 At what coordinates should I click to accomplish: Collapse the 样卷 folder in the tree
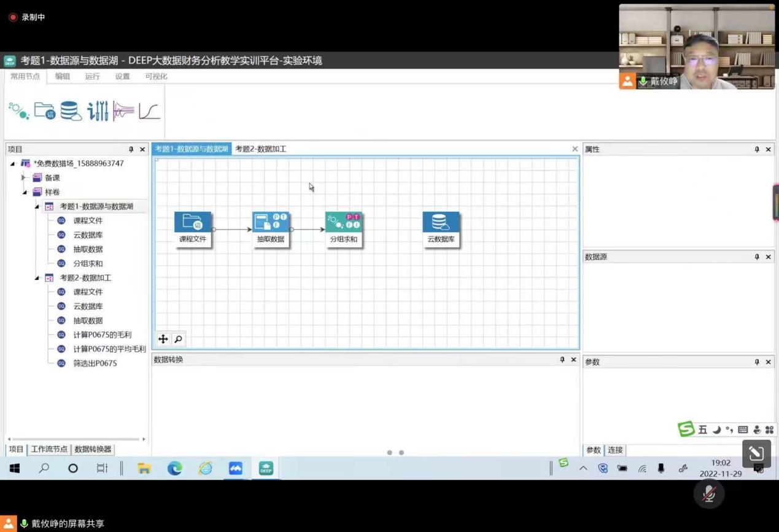tap(25, 192)
